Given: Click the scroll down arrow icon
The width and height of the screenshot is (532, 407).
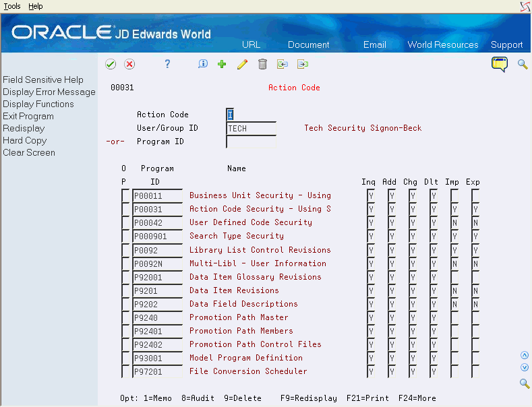Looking at the screenshot, I should [525, 367].
